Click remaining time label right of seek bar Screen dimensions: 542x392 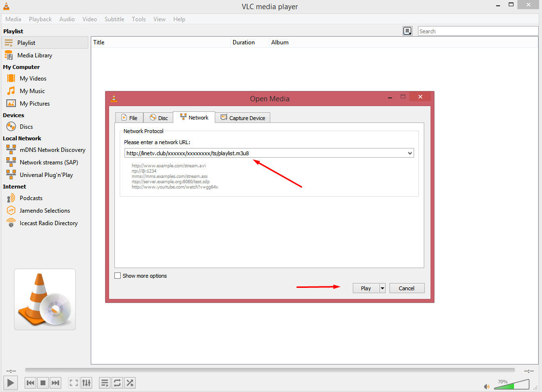click(x=529, y=371)
